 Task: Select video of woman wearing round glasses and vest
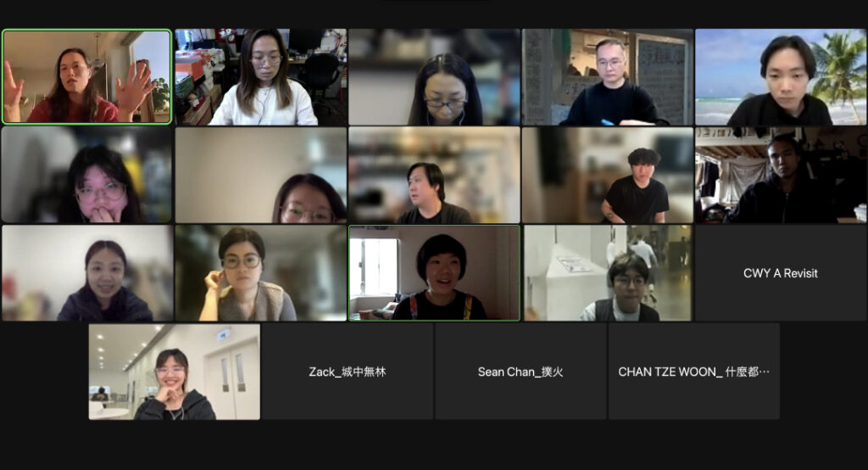(x=261, y=272)
